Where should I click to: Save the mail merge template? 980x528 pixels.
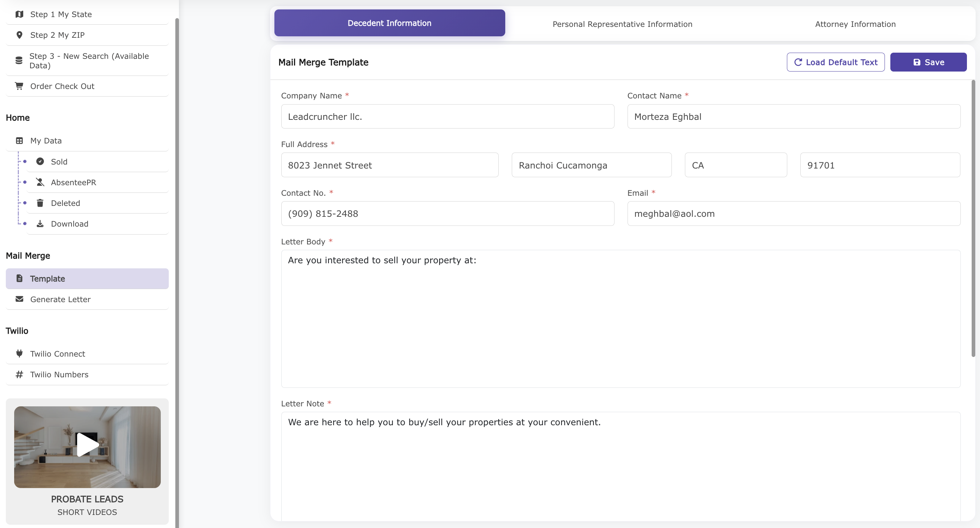pyautogui.click(x=928, y=62)
